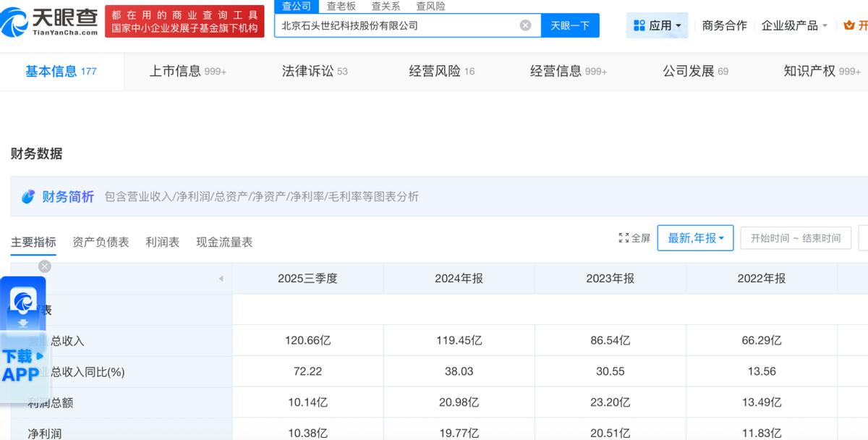Image resolution: width=868 pixels, height=440 pixels.
Task: Expand the 企业级产品 dropdown
Action: pyautogui.click(x=794, y=25)
